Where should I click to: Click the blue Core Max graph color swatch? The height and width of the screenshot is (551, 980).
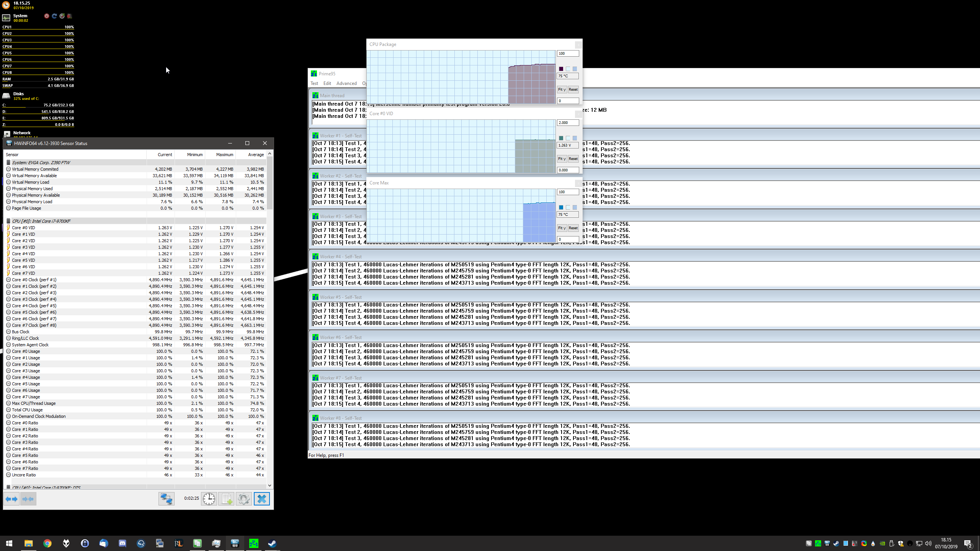click(561, 207)
